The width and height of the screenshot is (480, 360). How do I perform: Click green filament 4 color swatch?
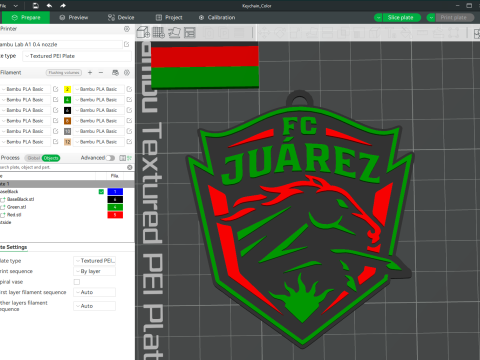pos(67,100)
